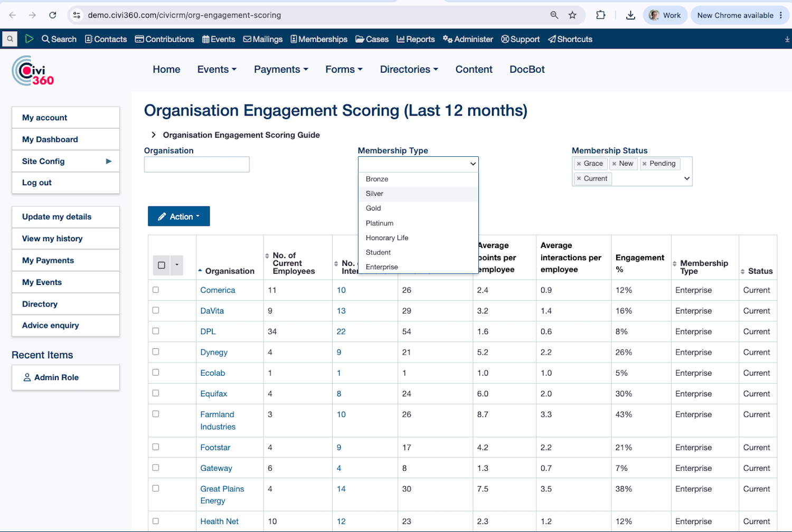Open the Payments dropdown menu
This screenshot has height=532, width=792.
281,70
